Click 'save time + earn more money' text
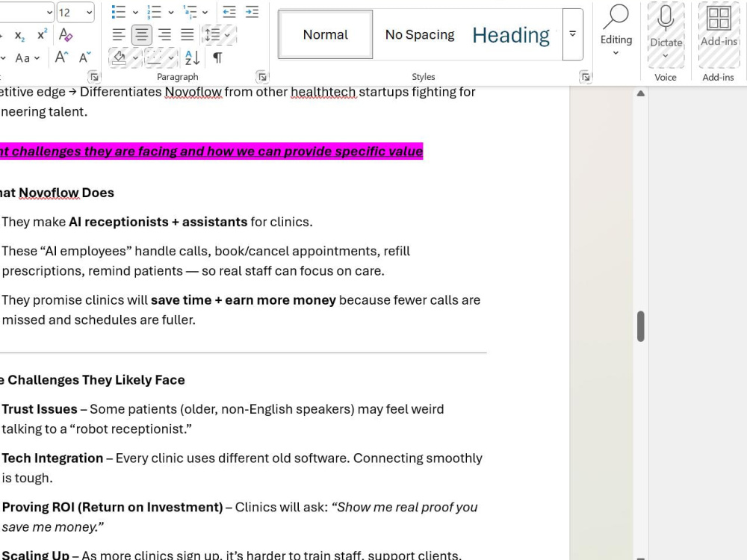747x560 pixels. (244, 300)
